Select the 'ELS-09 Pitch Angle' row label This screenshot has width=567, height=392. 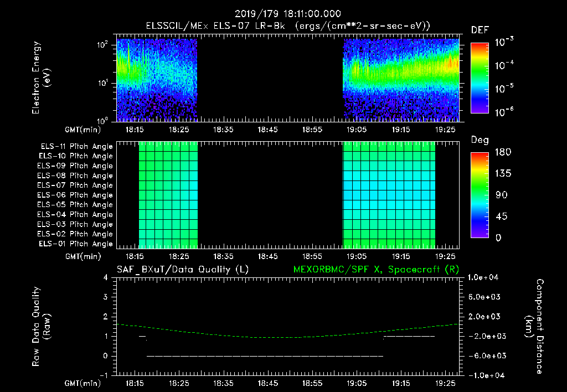(75, 166)
